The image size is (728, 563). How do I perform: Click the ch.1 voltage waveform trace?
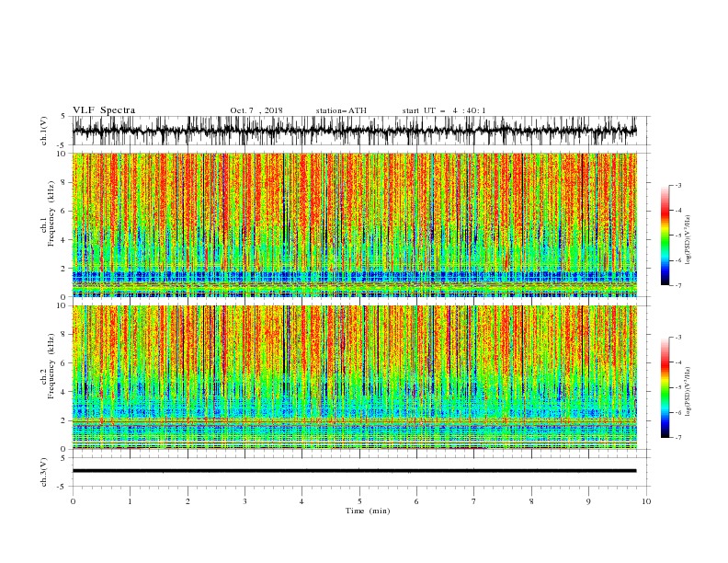[x=354, y=131]
